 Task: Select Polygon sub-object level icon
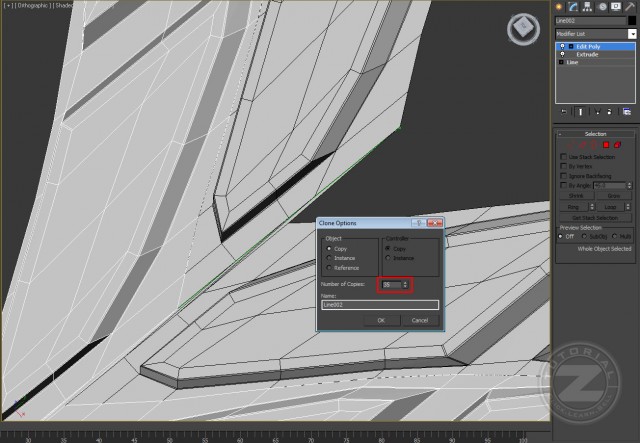click(x=607, y=145)
